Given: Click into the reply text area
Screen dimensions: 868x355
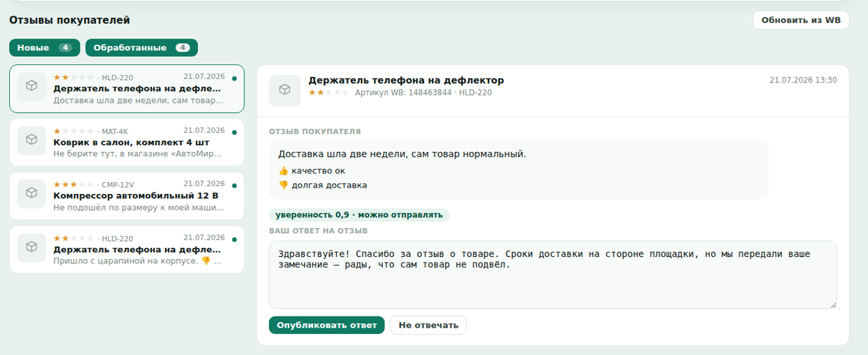Looking at the screenshot, I should click(x=553, y=274).
